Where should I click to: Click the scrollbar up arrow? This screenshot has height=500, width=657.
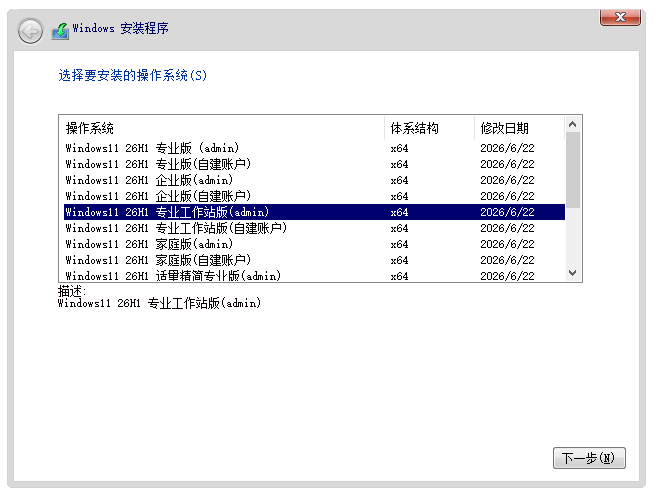point(573,124)
